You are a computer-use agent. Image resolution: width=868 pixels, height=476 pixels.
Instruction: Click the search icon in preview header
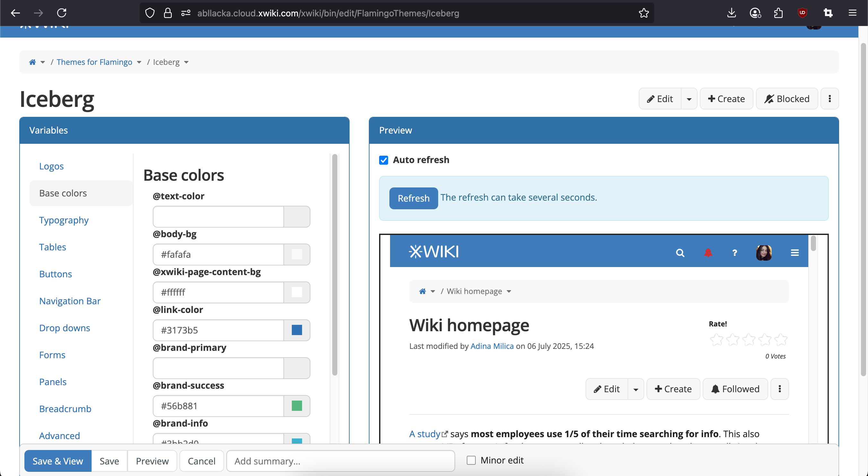[680, 253]
